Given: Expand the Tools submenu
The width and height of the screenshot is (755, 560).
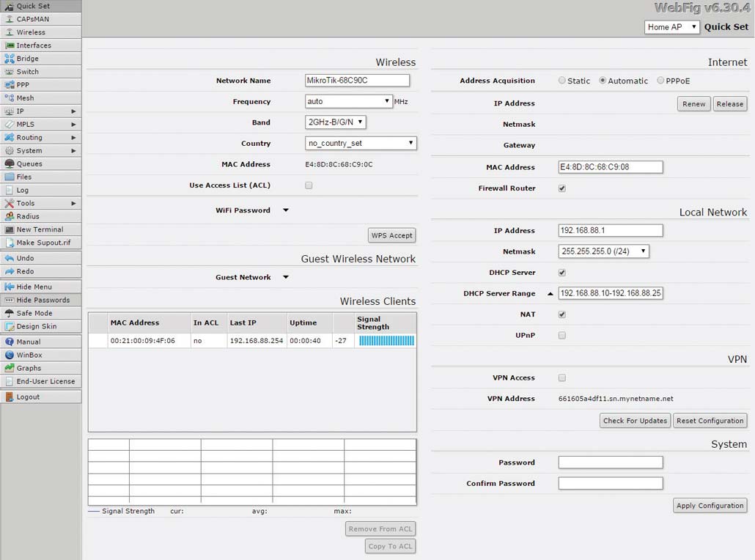Looking at the screenshot, I should click(73, 203).
